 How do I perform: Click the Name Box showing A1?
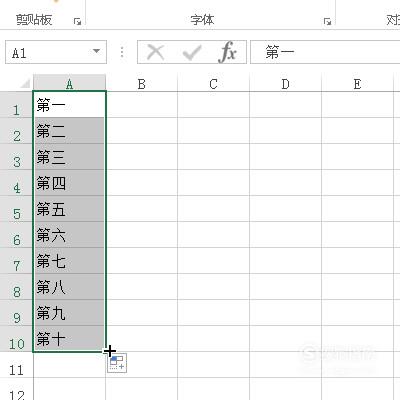click(x=56, y=52)
